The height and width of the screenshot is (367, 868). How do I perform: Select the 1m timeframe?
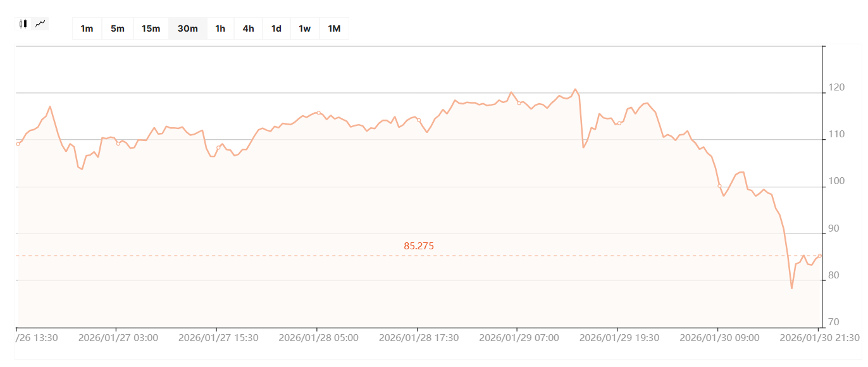pyautogui.click(x=87, y=28)
